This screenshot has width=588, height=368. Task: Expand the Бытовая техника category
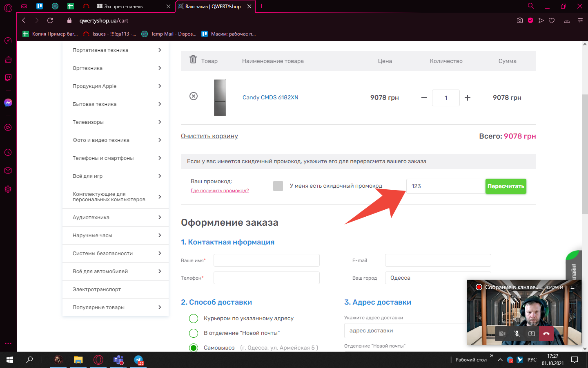point(116,104)
